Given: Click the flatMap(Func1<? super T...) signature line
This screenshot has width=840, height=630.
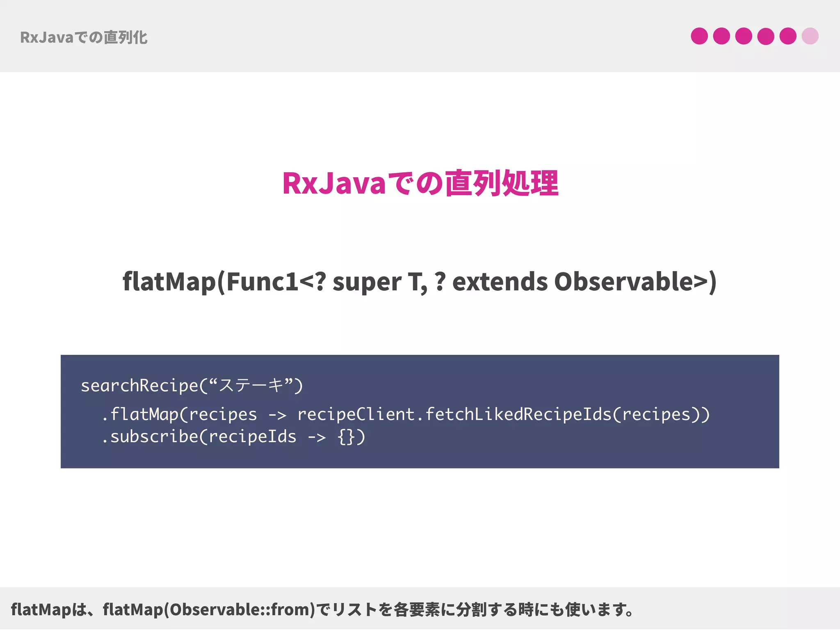Looking at the screenshot, I should click(x=420, y=282).
